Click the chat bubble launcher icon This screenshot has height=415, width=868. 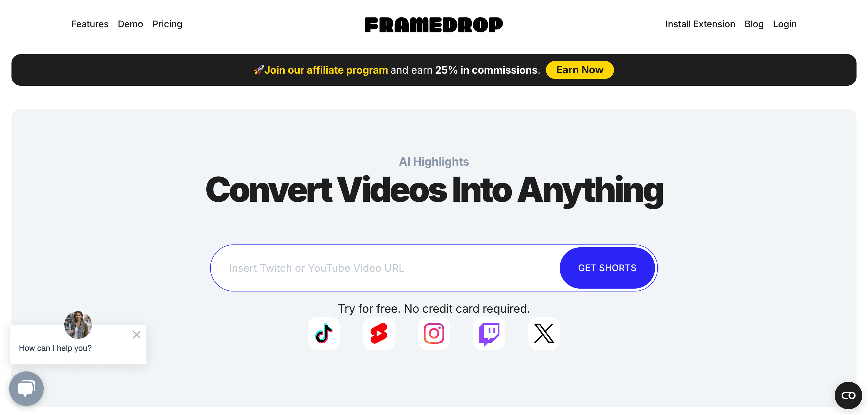pyautogui.click(x=26, y=387)
